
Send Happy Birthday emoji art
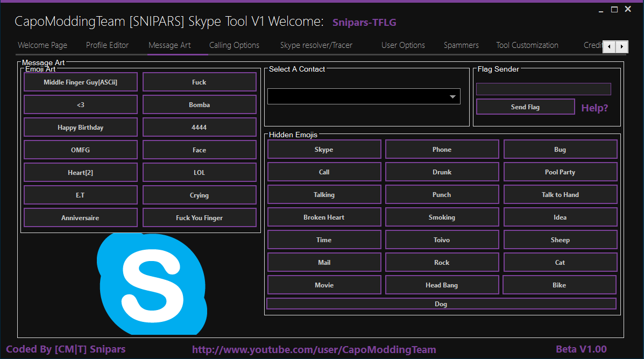(81, 128)
